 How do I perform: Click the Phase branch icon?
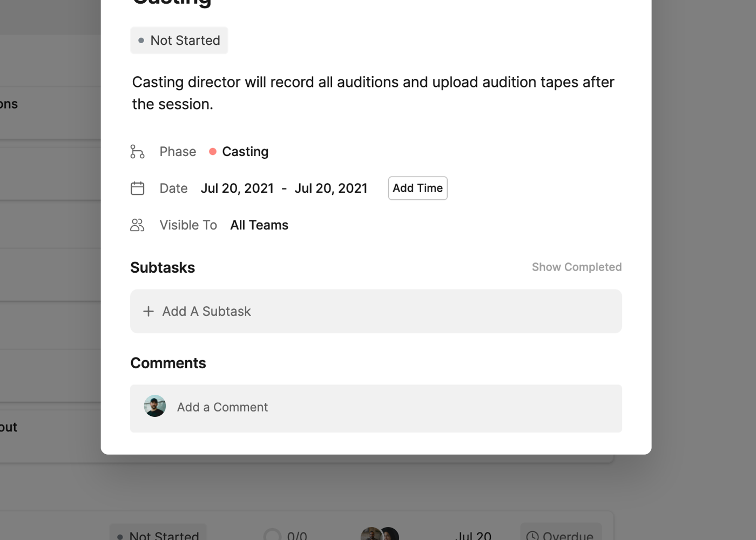[138, 152]
